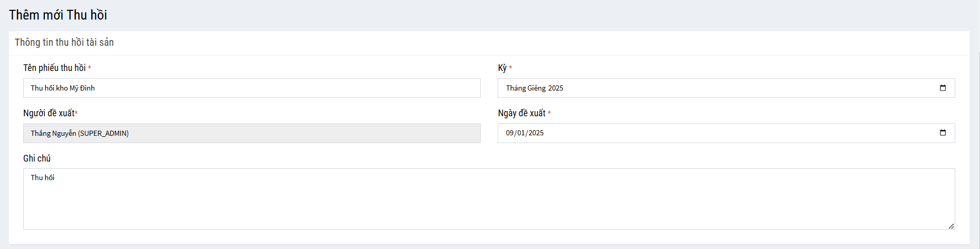Click the Kỳ month input field
This screenshot has height=249, width=980.
click(x=721, y=88)
